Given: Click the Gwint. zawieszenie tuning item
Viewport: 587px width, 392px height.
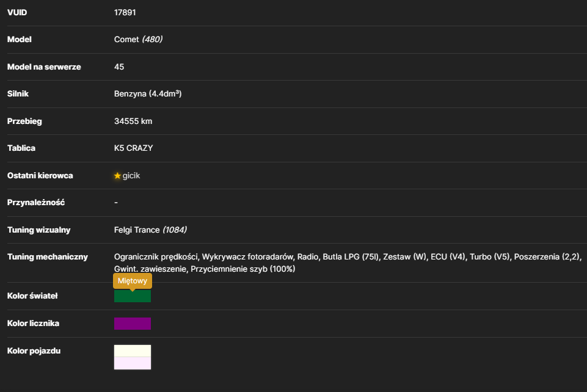Looking at the screenshot, I should [x=150, y=269].
